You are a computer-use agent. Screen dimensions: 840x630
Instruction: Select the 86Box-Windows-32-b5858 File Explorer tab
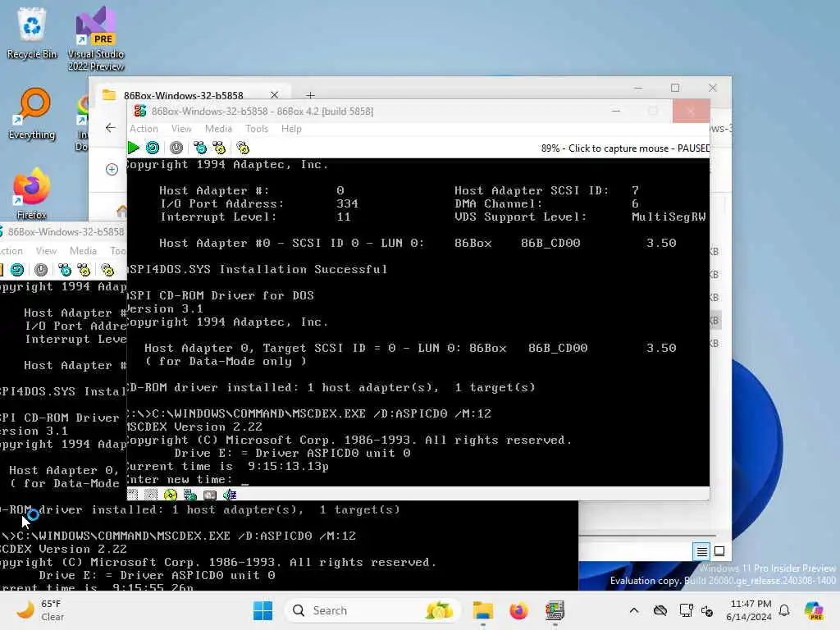pos(183,95)
